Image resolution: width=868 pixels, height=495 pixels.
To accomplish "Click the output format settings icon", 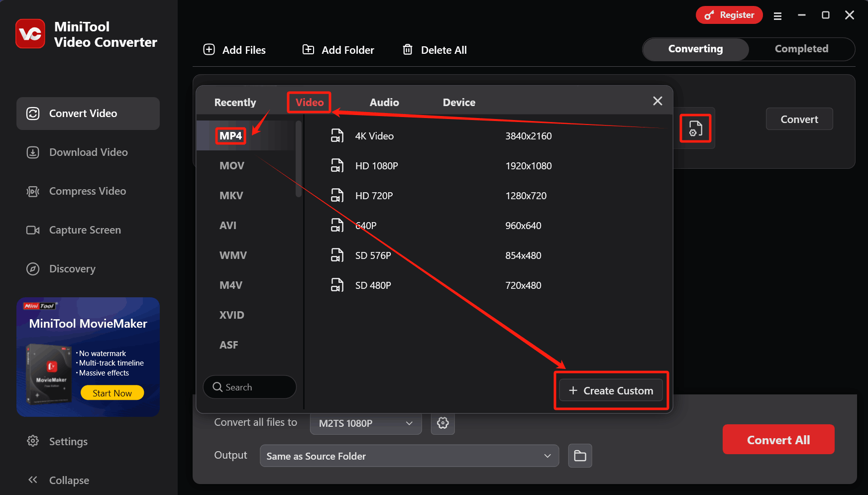I will pos(695,128).
